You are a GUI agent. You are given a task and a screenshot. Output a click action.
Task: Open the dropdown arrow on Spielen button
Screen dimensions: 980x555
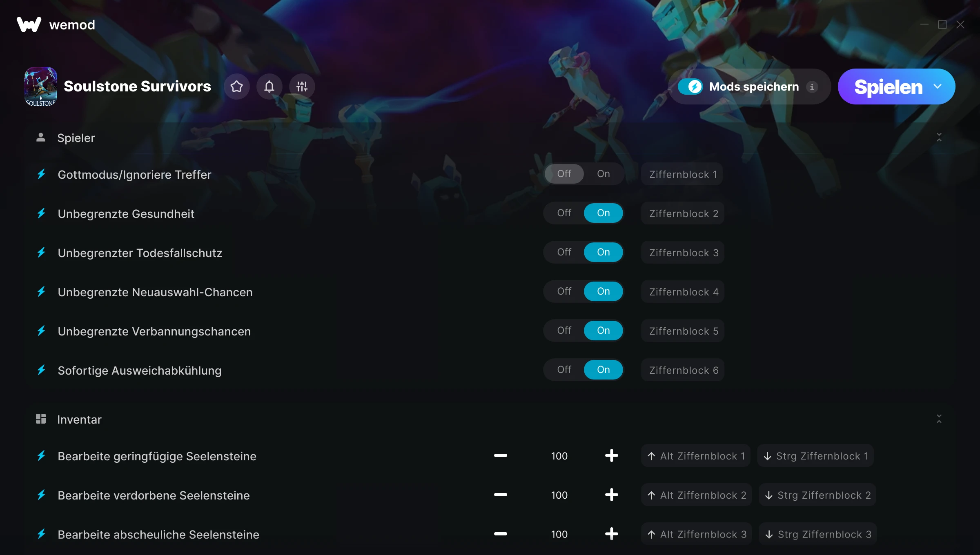[x=938, y=87]
